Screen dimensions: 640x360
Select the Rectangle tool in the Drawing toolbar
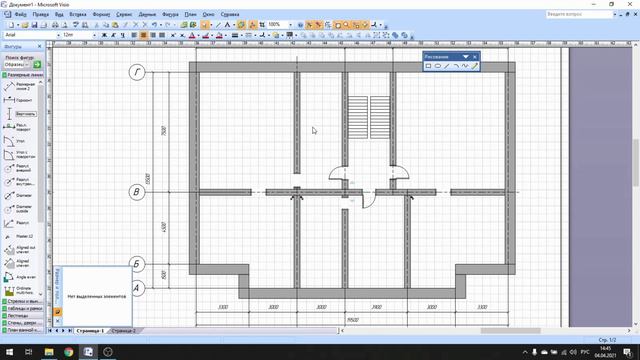428,66
